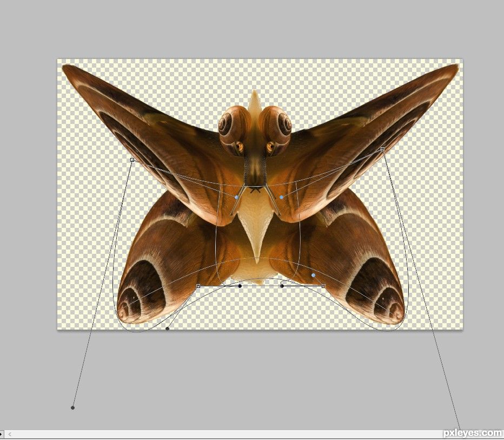Select the lower-right square warp anchor point
This screenshot has height=440, width=504.
[323, 286]
